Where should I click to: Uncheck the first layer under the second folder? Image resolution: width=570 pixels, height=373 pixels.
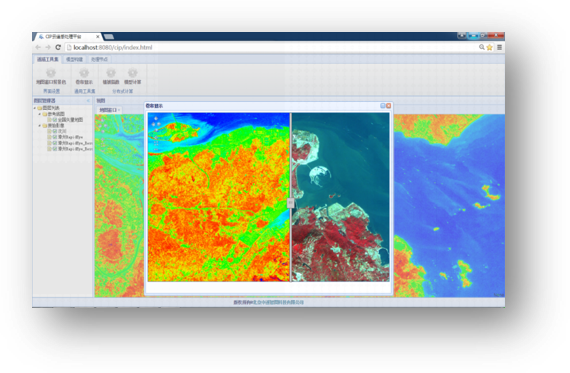pyautogui.click(x=55, y=131)
